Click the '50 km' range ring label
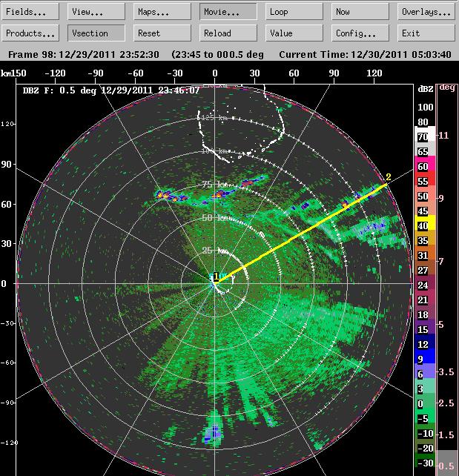Viewport: 459px width, 476px height. click(x=215, y=217)
